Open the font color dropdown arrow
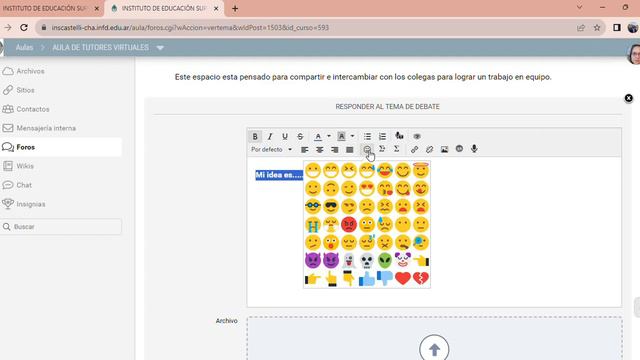The image size is (640, 360). (x=329, y=136)
